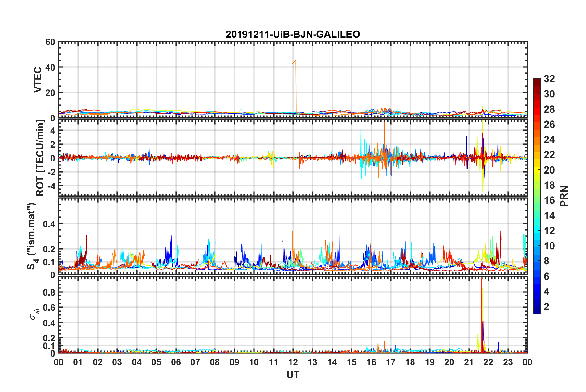Click colorbar tick label 10
The height and width of the screenshot is (392, 586).
click(x=549, y=246)
